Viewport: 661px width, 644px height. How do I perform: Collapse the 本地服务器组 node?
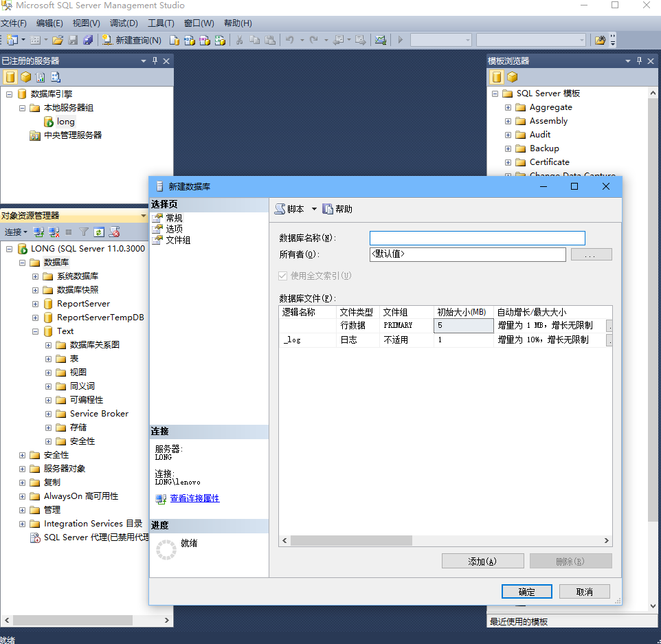(23, 109)
